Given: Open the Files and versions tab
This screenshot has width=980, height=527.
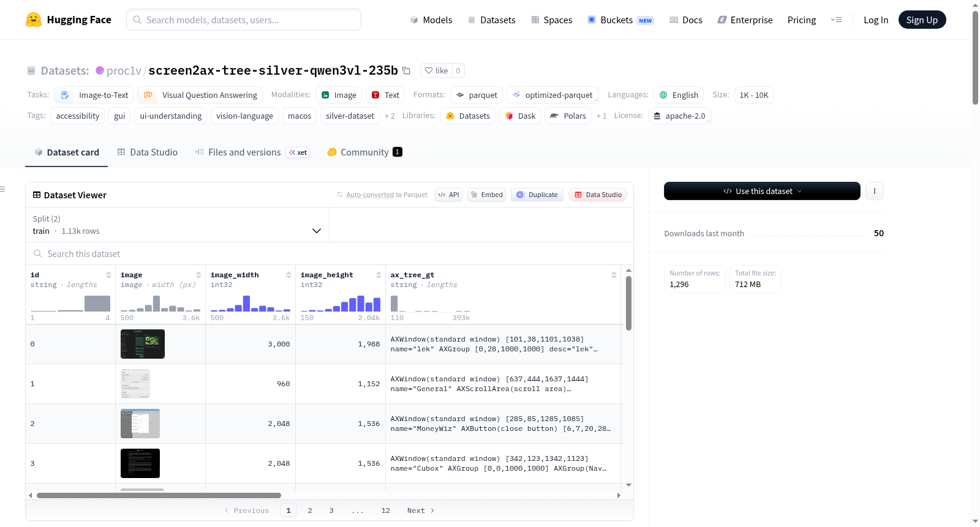Looking at the screenshot, I should 252,152.
